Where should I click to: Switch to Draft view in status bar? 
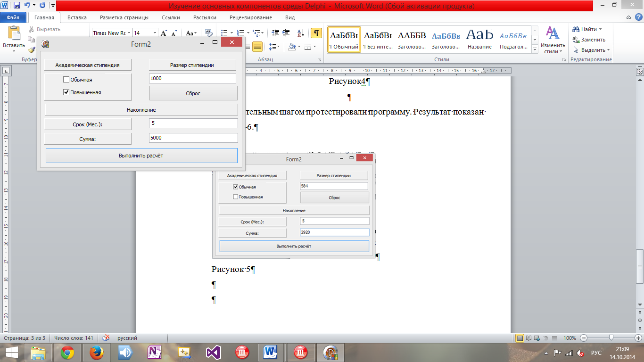(x=554, y=338)
